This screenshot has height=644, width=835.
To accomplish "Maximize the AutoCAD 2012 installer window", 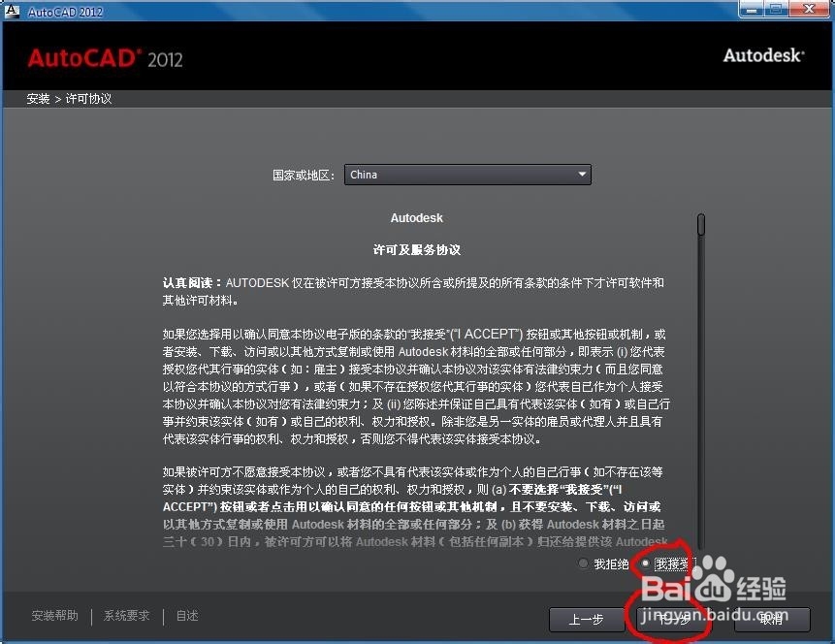I will (x=776, y=9).
